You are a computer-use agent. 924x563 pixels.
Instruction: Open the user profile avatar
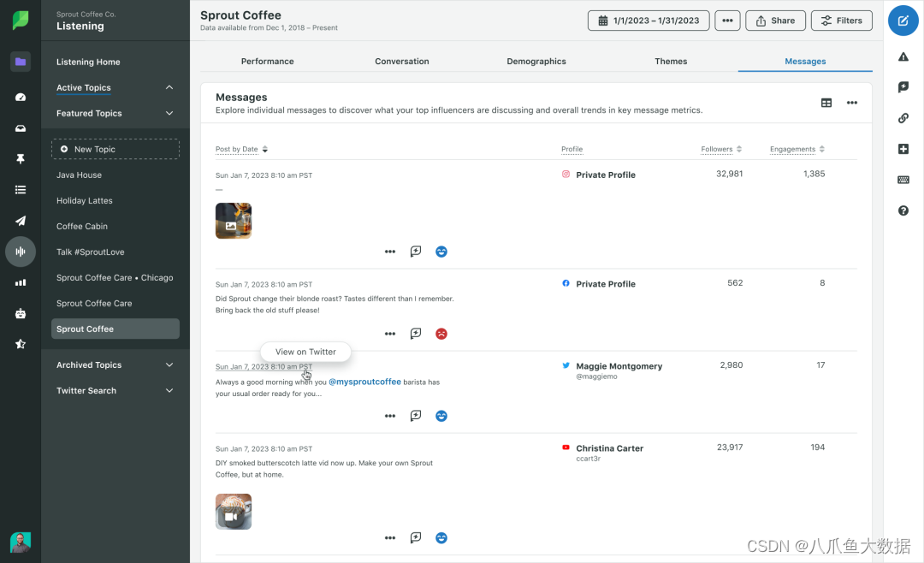[x=21, y=542]
